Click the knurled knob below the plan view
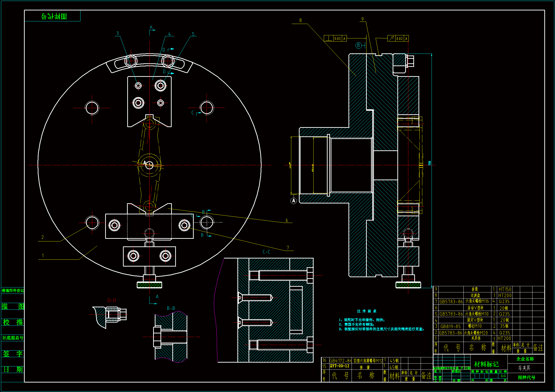 (149, 285)
